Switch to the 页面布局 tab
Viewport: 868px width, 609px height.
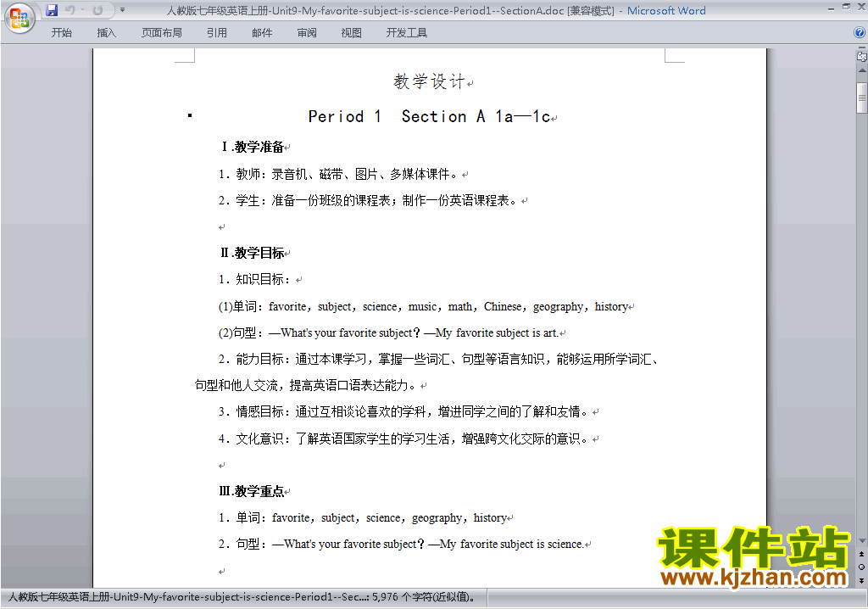tap(162, 33)
